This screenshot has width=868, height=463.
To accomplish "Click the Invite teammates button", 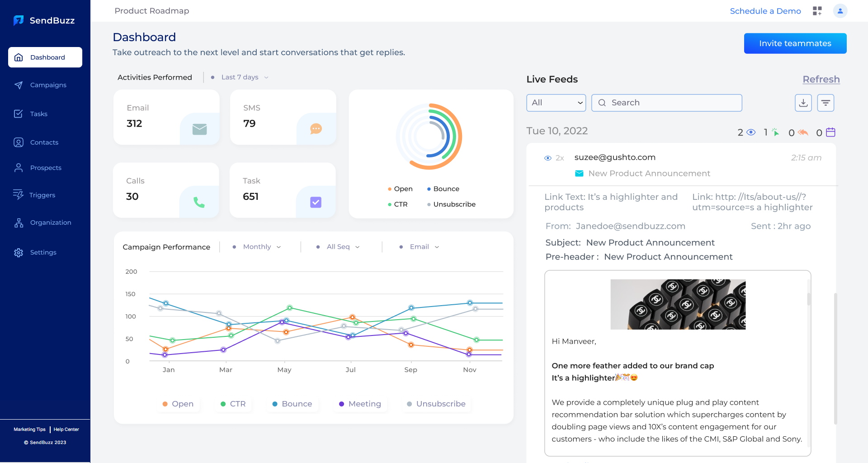I will (795, 43).
